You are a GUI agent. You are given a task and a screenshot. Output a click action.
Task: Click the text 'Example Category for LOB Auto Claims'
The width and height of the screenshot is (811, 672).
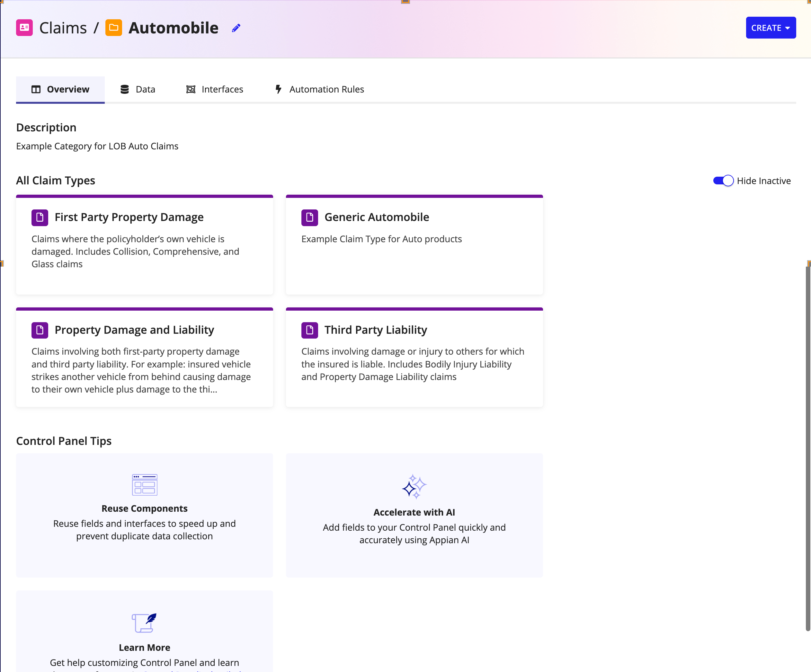coord(97,146)
